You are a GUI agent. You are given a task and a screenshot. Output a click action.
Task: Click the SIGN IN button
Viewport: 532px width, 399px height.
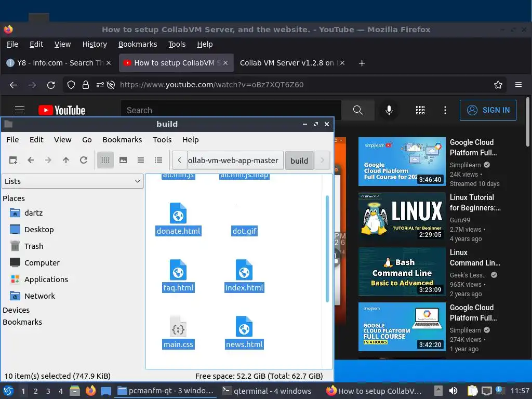pyautogui.click(x=488, y=110)
